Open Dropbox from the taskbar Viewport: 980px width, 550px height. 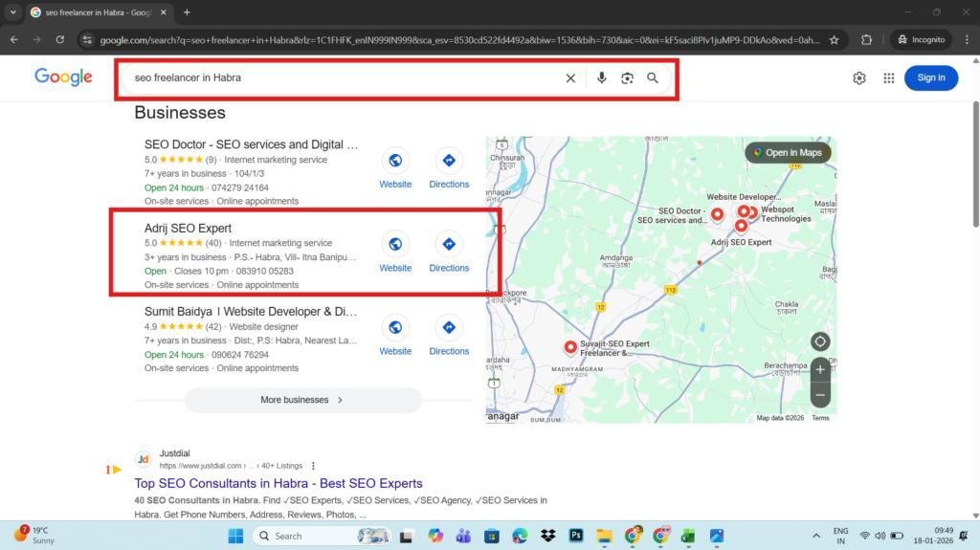[x=548, y=536]
